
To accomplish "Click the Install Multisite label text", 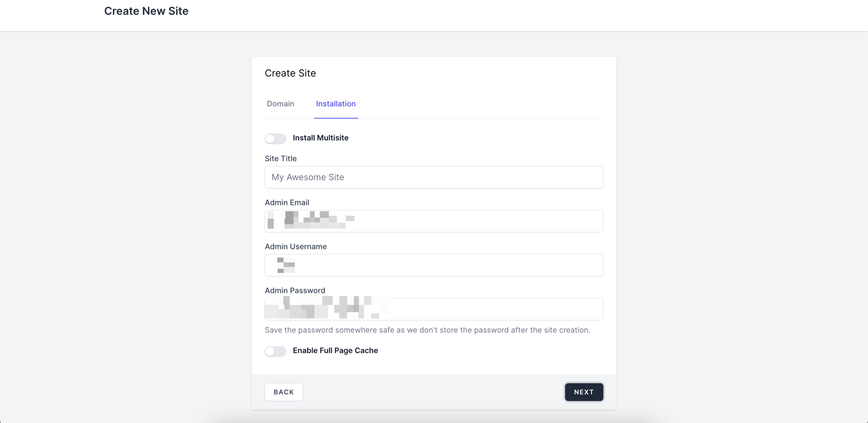I will pyautogui.click(x=321, y=138).
